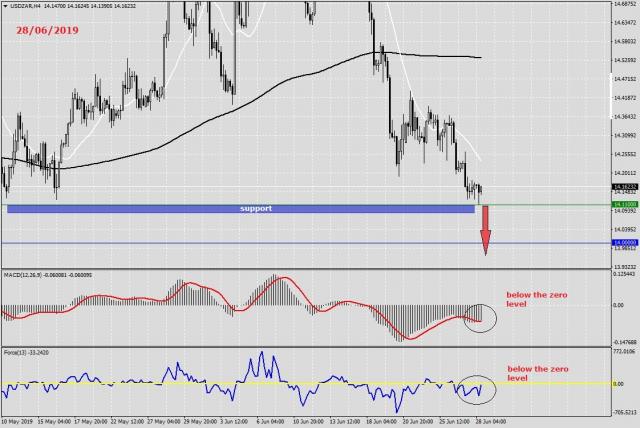Click the current price tag 14.16232
This screenshot has width=640, height=428.
click(x=623, y=187)
